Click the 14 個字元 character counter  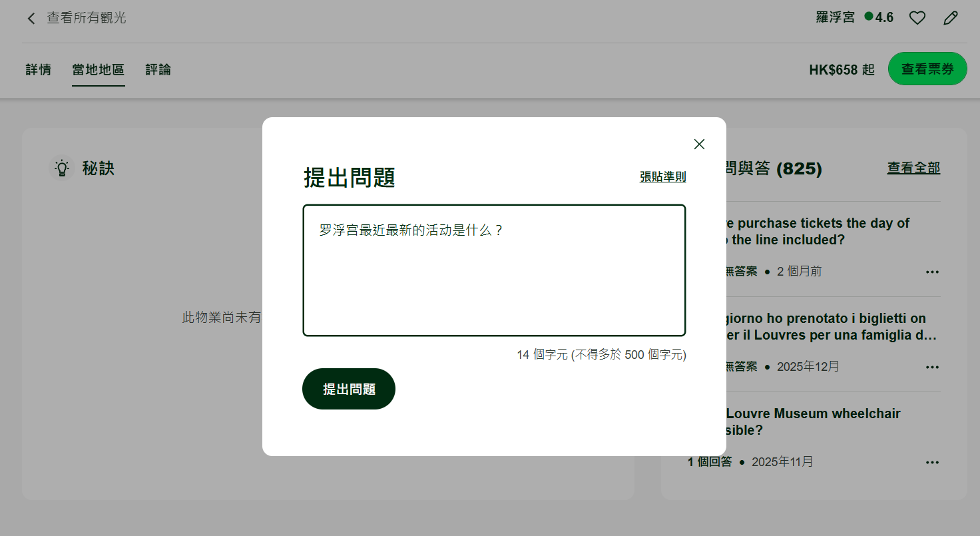pos(601,355)
